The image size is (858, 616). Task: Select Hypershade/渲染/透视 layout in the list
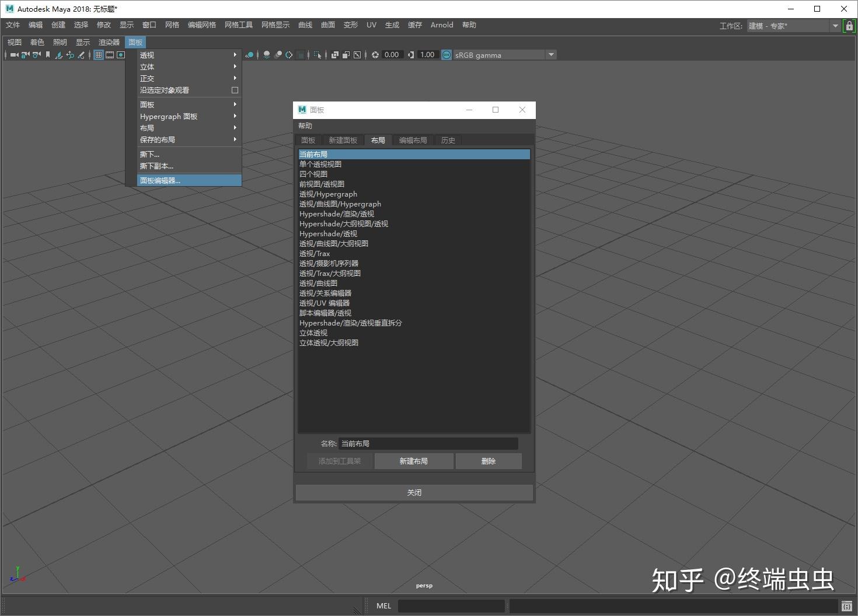pos(337,213)
